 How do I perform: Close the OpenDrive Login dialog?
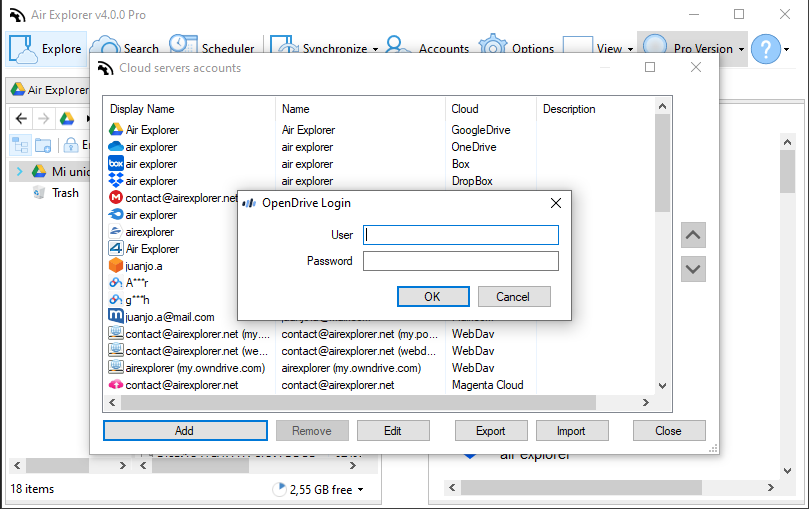tap(556, 203)
